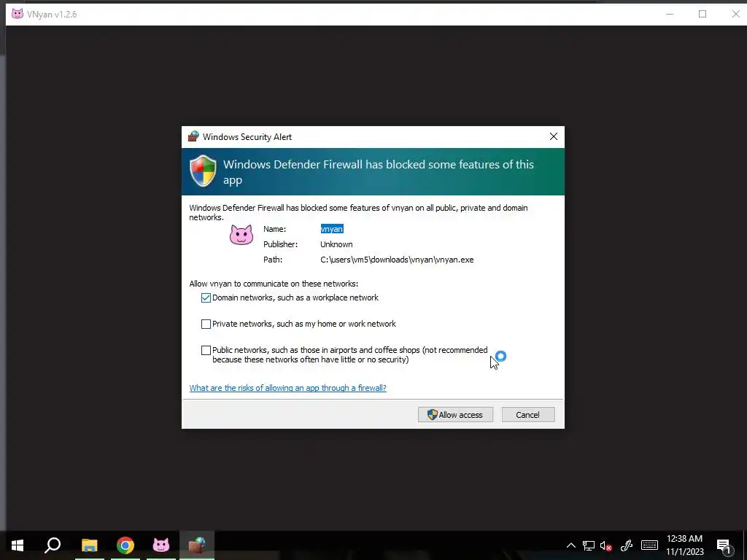Switch to VNyan taskbar app

coord(161,545)
